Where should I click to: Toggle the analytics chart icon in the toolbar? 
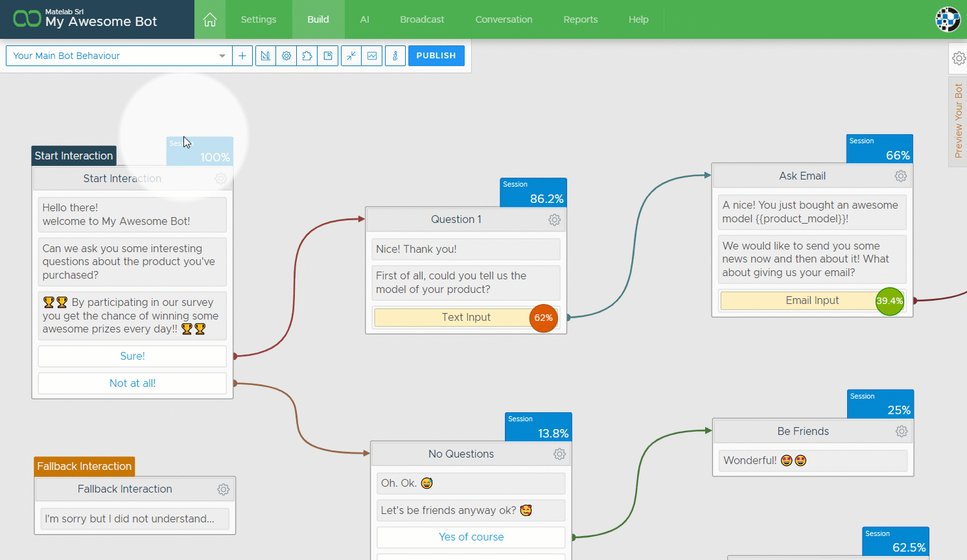tap(372, 56)
